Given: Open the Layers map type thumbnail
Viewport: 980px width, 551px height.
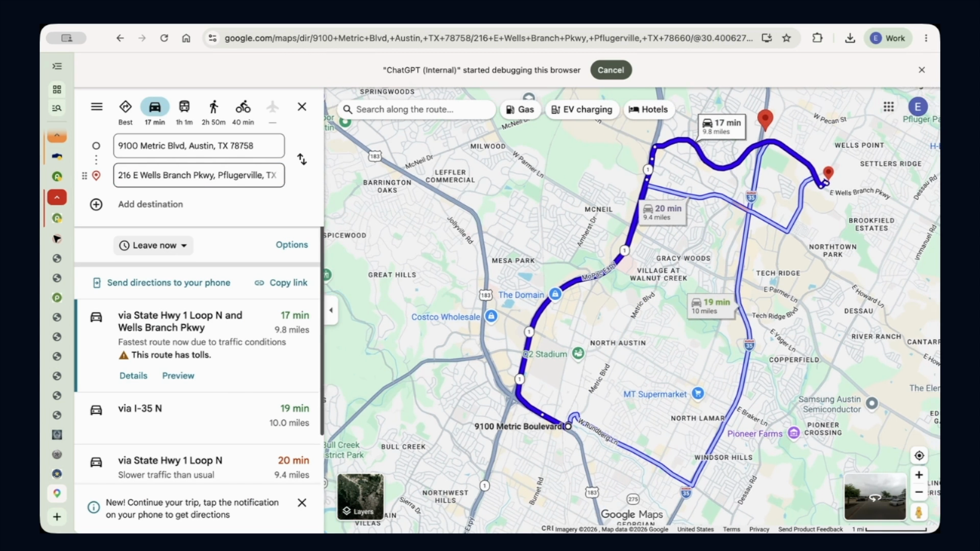Looking at the screenshot, I should click(360, 497).
